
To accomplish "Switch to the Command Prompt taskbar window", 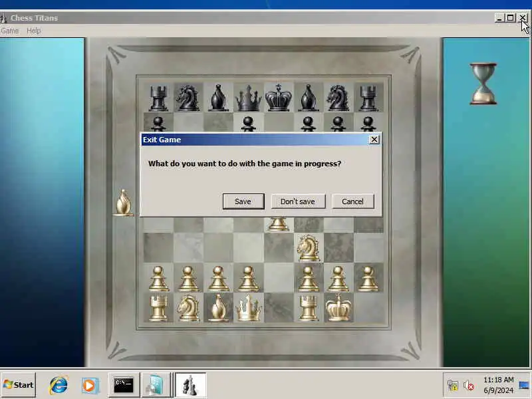I will tap(124, 385).
